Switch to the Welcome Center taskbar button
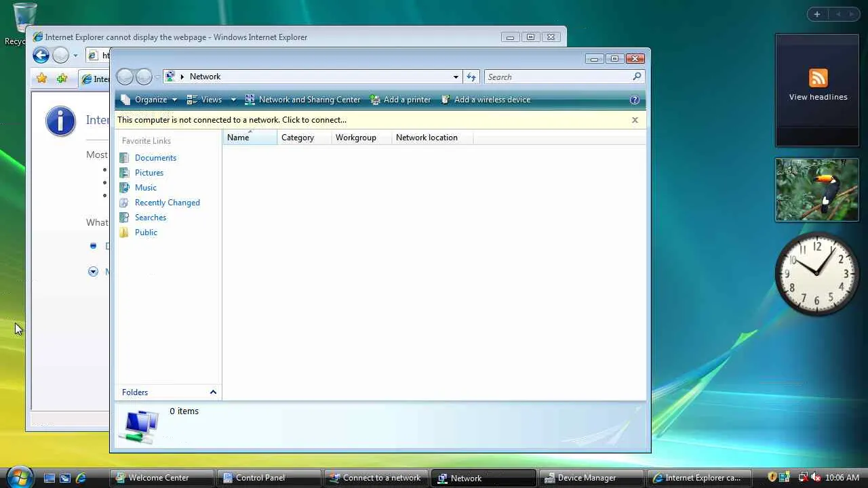 tap(161, 478)
